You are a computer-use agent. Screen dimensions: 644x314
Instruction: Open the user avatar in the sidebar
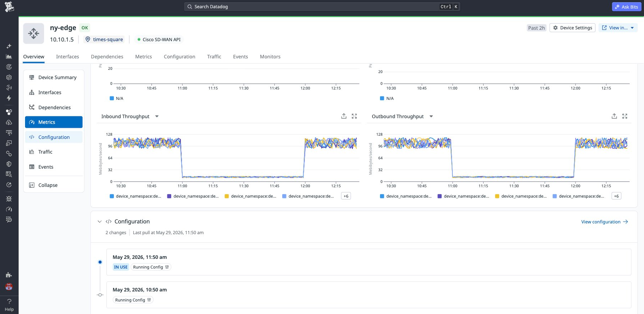pyautogui.click(x=9, y=286)
